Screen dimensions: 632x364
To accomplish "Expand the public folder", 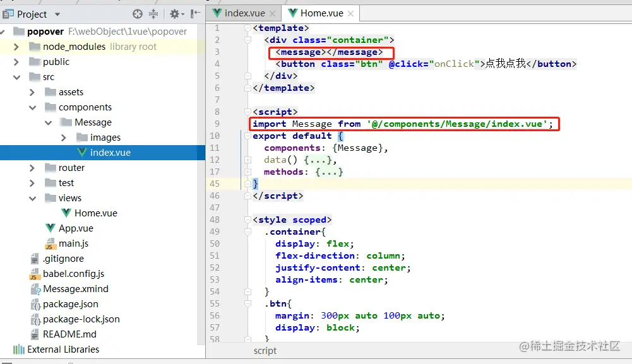I will coord(16,62).
